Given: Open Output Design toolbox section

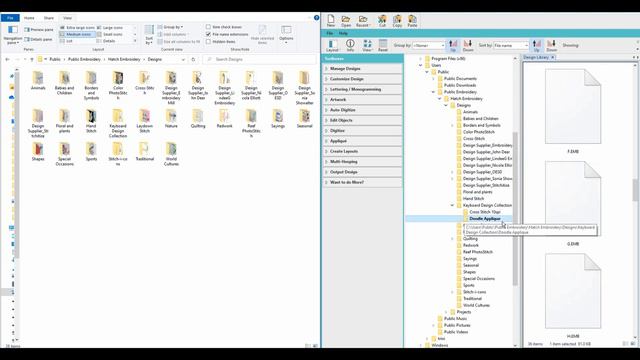Looking at the screenshot, I should pos(362,172).
